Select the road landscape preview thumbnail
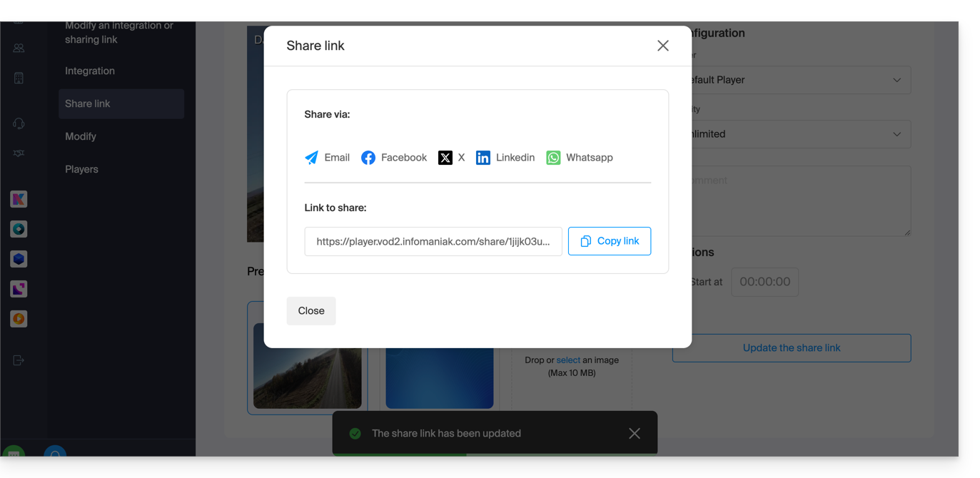This screenshot has height=478, width=980. tap(308, 365)
